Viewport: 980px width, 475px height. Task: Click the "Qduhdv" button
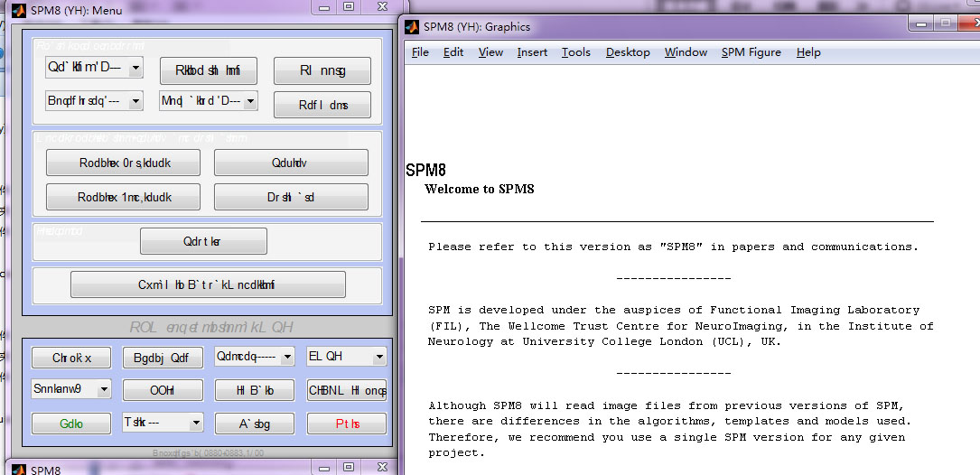[x=291, y=163]
